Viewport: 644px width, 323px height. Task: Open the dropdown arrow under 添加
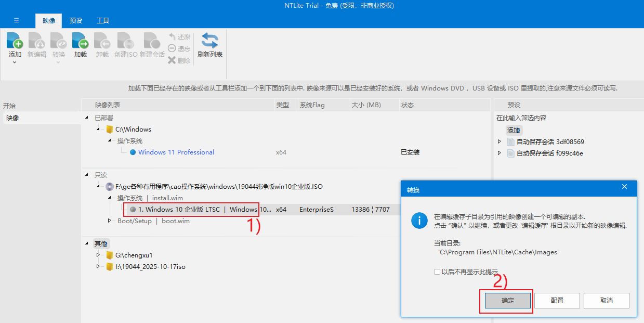click(x=15, y=62)
